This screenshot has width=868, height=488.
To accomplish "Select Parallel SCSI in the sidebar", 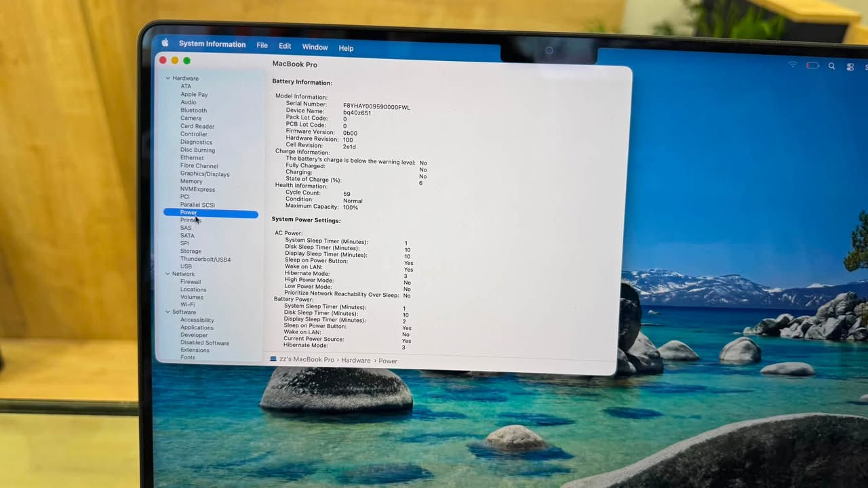I will 197,205.
